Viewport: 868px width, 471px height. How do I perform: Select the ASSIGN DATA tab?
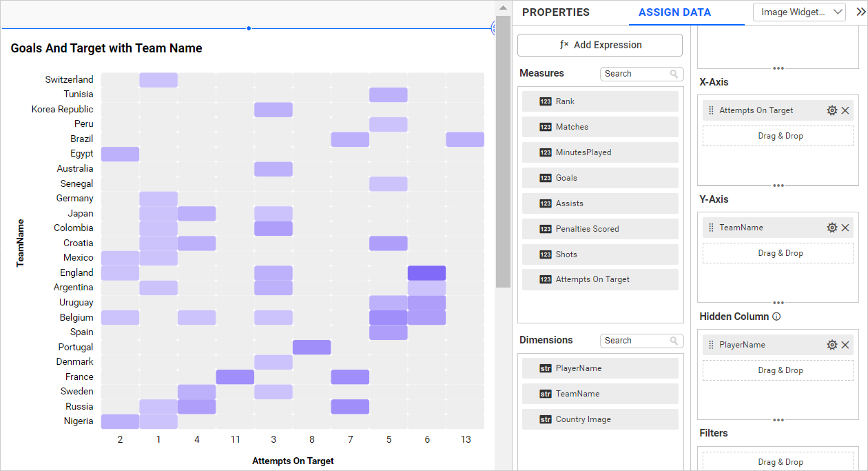click(x=674, y=12)
